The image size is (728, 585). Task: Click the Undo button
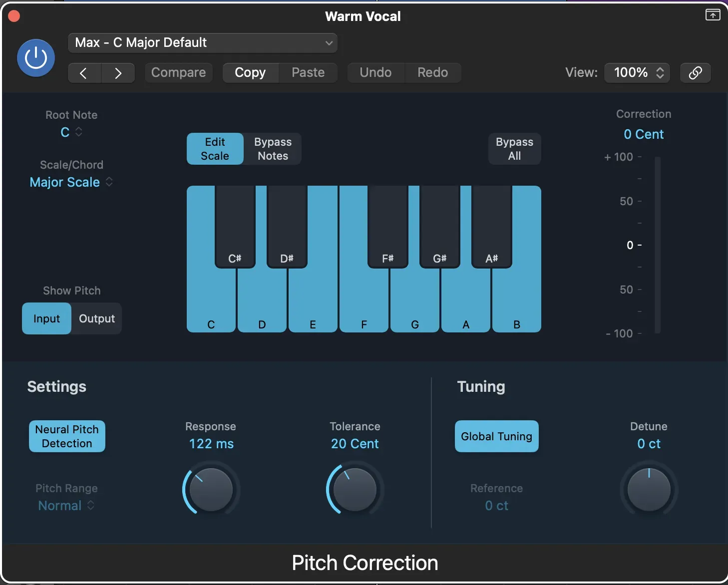[375, 73]
